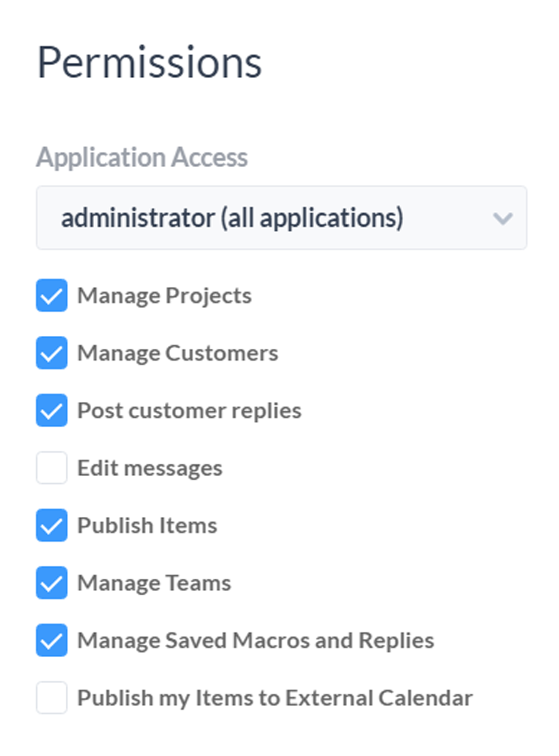Click 'Publish my Items to External Calendar' label
The height and width of the screenshot is (756, 559).
(275, 698)
